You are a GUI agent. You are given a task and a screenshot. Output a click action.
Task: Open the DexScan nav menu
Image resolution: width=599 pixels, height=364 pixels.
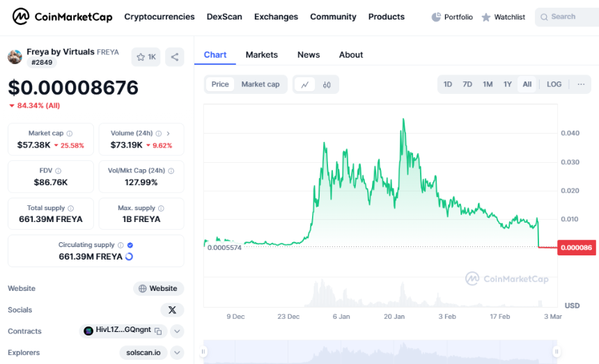[224, 17]
